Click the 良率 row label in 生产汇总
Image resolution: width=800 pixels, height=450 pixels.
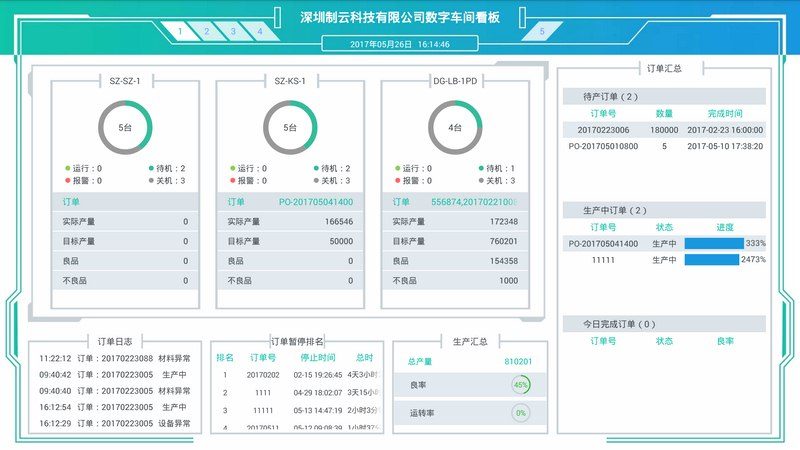point(418,385)
